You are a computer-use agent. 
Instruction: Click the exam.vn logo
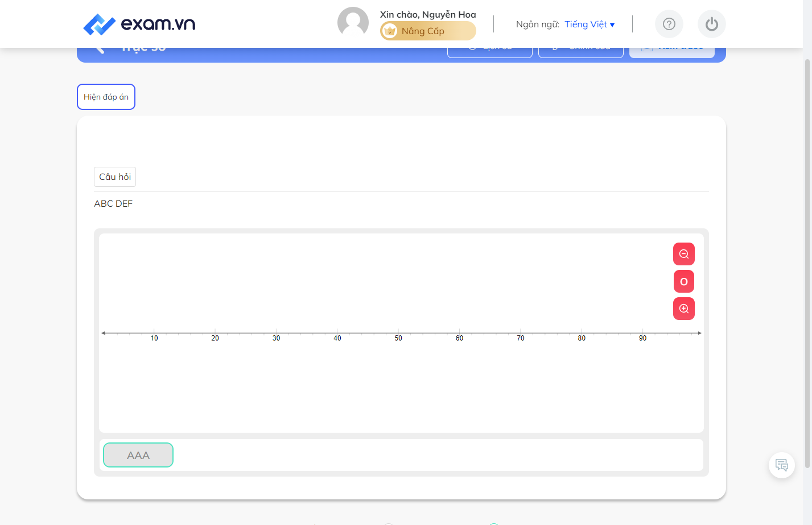pos(139,24)
